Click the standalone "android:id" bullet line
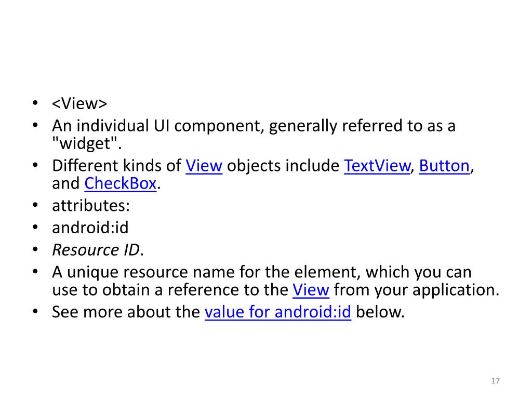The height and width of the screenshot is (399, 532). coord(90,228)
